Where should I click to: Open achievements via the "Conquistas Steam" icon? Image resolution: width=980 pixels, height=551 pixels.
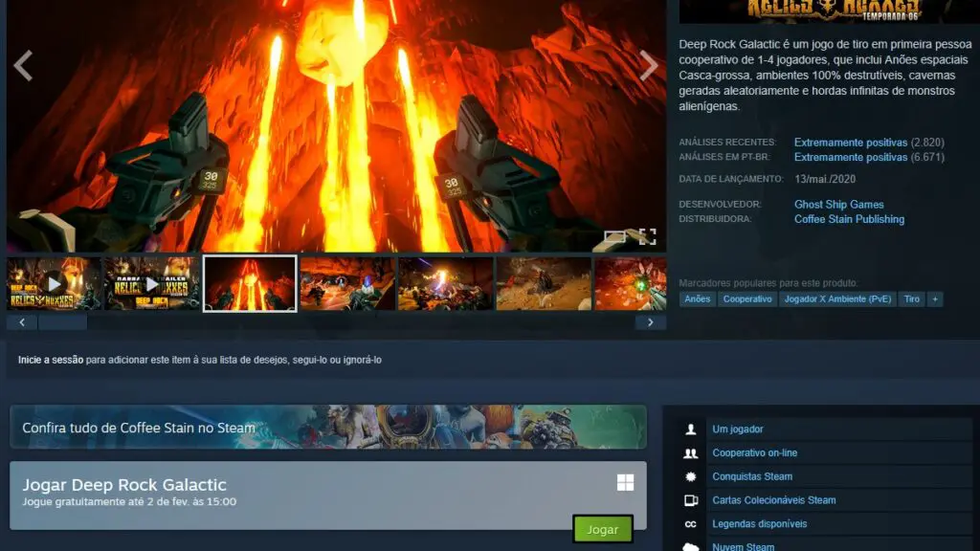(691, 475)
